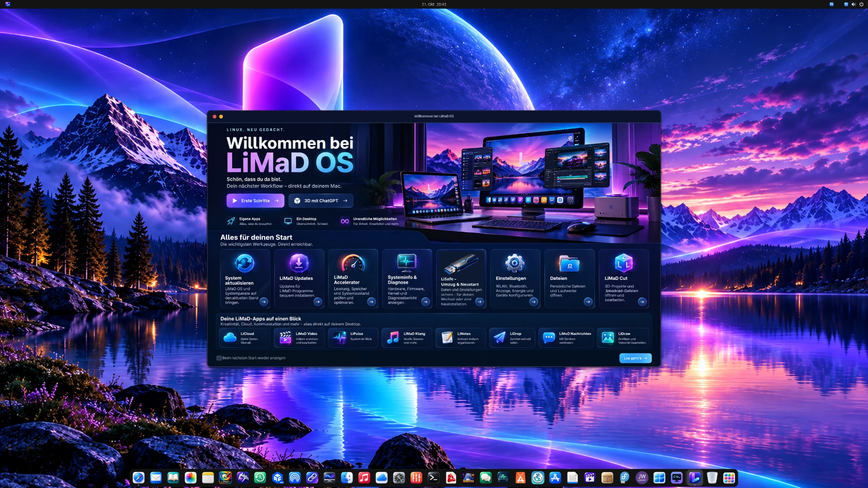Open app launcher grid icon in dock

729,478
